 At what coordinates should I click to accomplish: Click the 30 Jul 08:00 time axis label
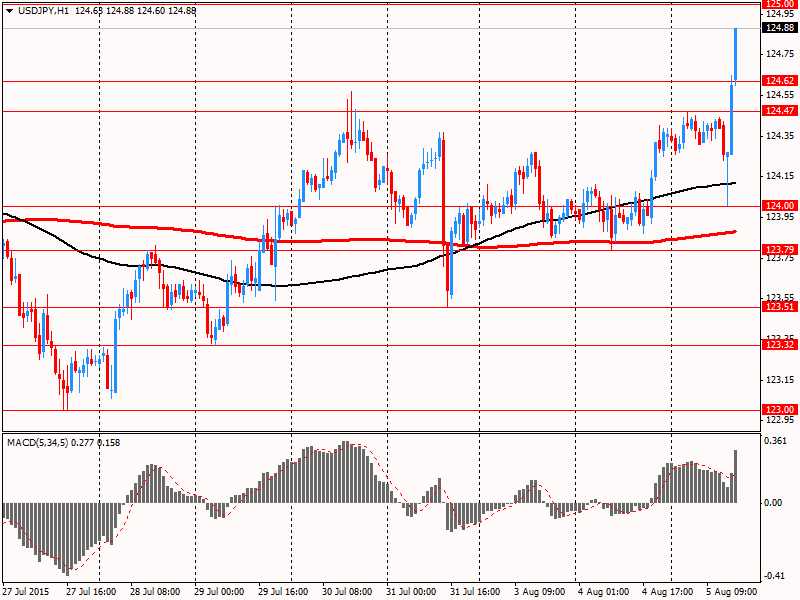tap(347, 592)
